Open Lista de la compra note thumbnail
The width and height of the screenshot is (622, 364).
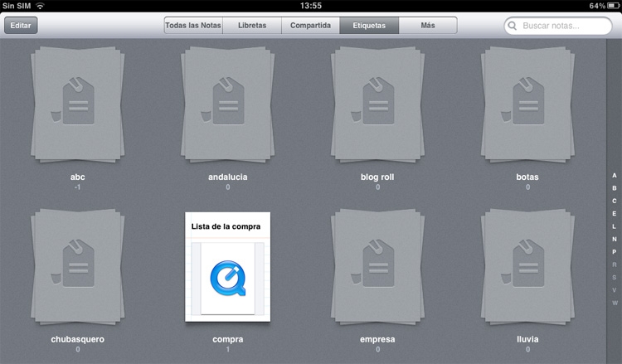(x=227, y=266)
